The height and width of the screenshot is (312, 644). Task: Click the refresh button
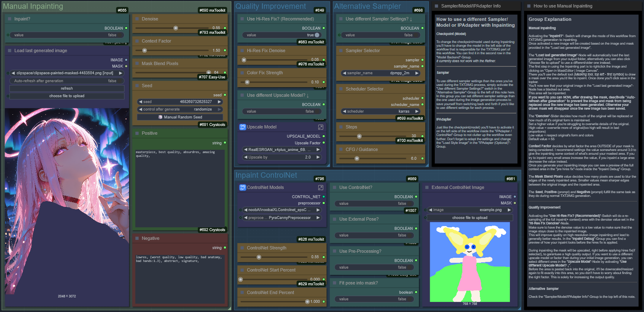67,88
